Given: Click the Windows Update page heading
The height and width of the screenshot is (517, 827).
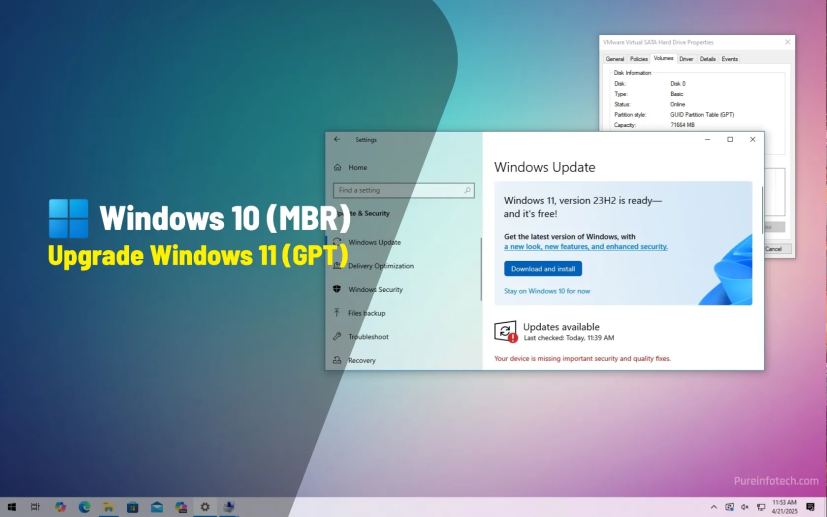Looking at the screenshot, I should [x=544, y=167].
